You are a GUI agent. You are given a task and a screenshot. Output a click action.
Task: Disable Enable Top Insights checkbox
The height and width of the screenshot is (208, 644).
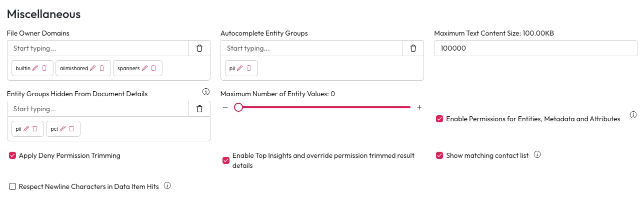[226, 160]
